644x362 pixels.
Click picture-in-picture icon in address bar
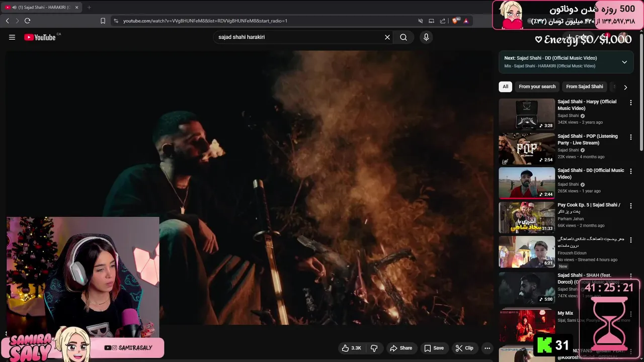(431, 21)
